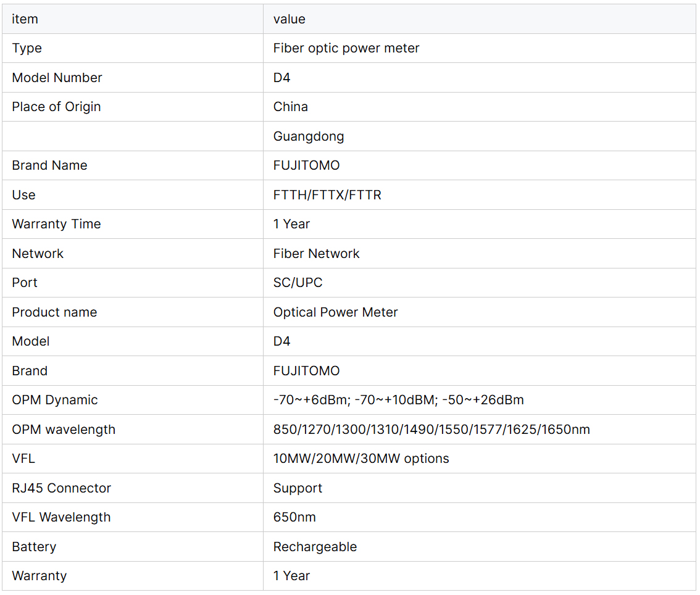The width and height of the screenshot is (700, 595).
Task: Click the 'Place of Origin' label
Action: click(x=56, y=107)
